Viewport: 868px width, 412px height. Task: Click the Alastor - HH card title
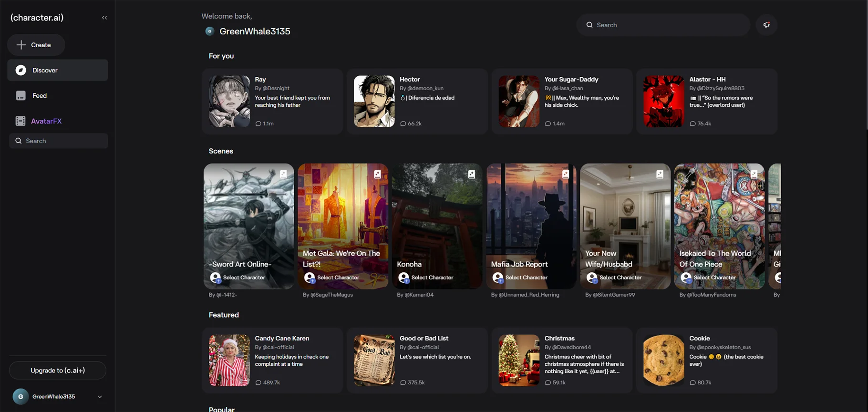click(707, 79)
